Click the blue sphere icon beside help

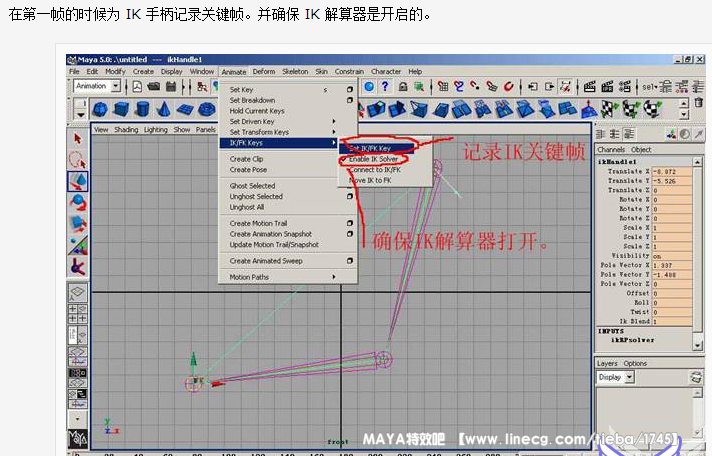pyautogui.click(x=369, y=86)
